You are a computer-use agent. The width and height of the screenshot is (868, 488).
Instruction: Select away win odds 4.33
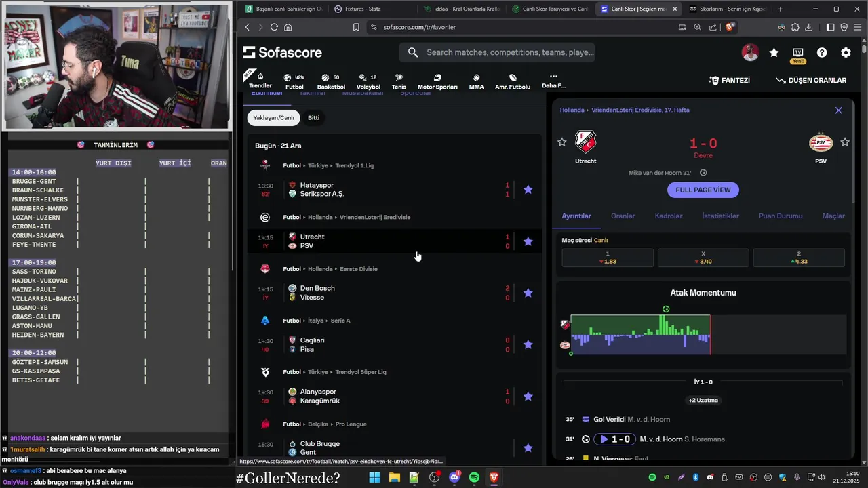tap(799, 258)
